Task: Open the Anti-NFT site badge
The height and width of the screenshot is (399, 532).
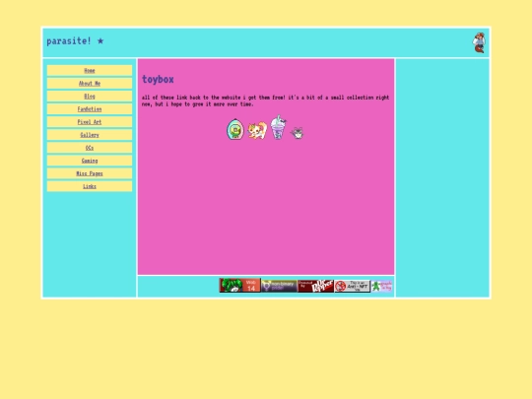Action: 352,286
